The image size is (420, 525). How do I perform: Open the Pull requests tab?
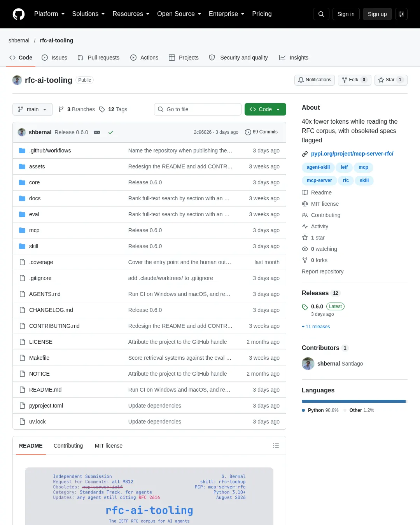point(98,58)
